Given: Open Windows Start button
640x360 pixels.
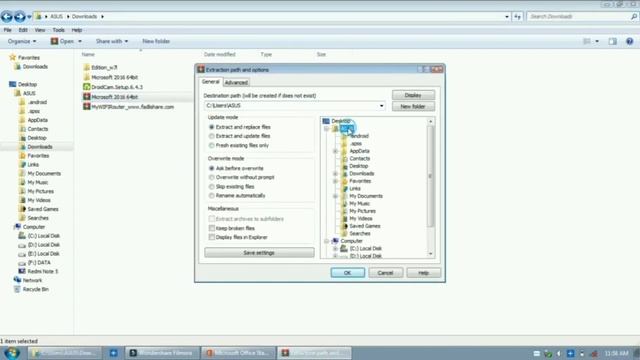Looking at the screenshot, I should [x=12, y=353].
